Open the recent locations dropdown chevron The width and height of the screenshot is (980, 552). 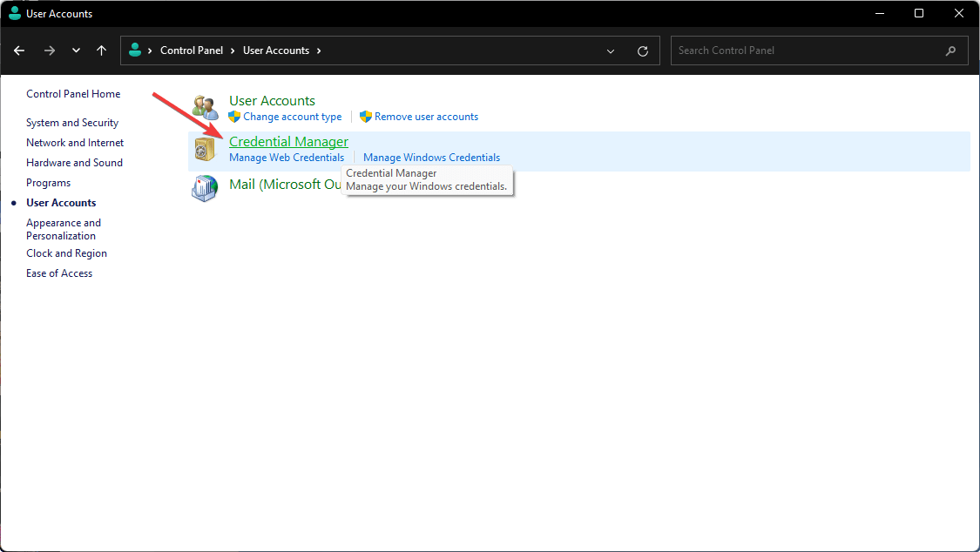pyautogui.click(x=77, y=50)
